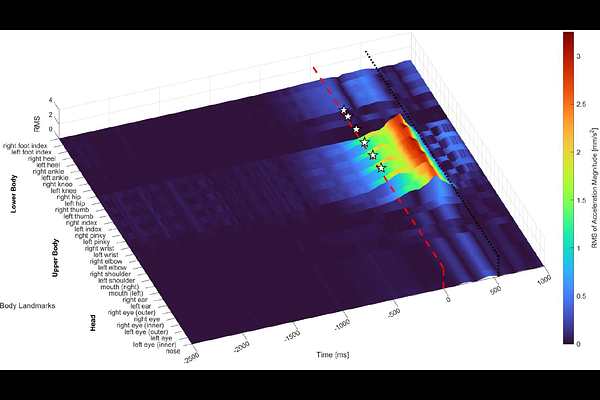
Task: Pick the 'left knee' label
Action: tap(64, 191)
